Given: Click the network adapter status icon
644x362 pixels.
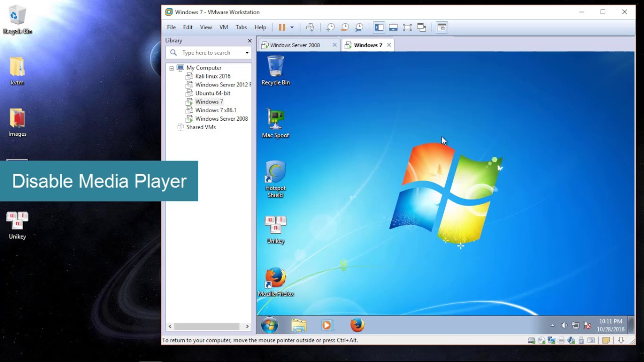Looking at the screenshot, I should click(551, 340).
